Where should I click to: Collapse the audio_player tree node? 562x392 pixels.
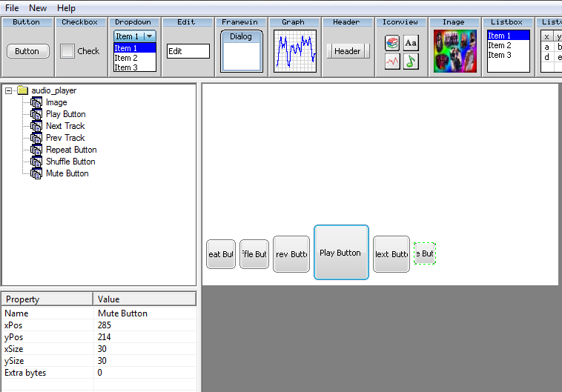click(8, 90)
